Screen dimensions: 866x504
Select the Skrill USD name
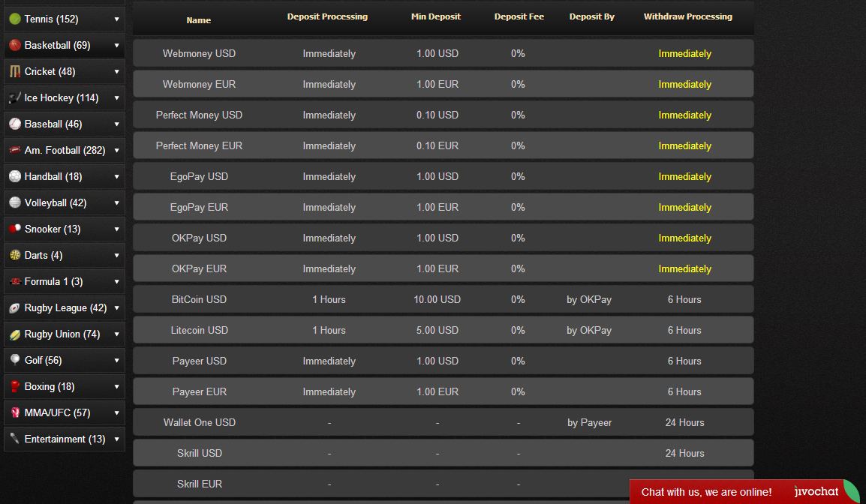[199, 453]
